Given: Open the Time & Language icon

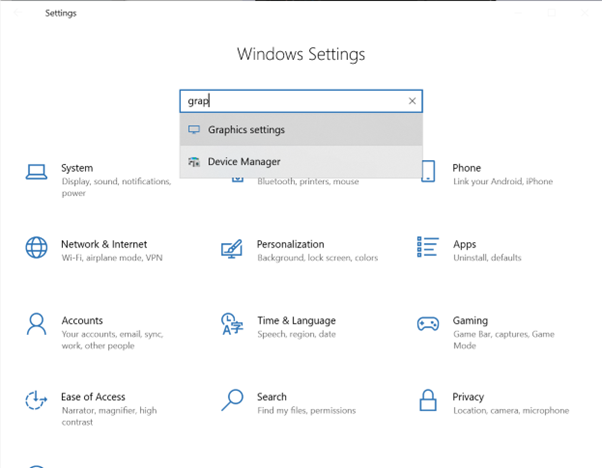Looking at the screenshot, I should click(232, 324).
